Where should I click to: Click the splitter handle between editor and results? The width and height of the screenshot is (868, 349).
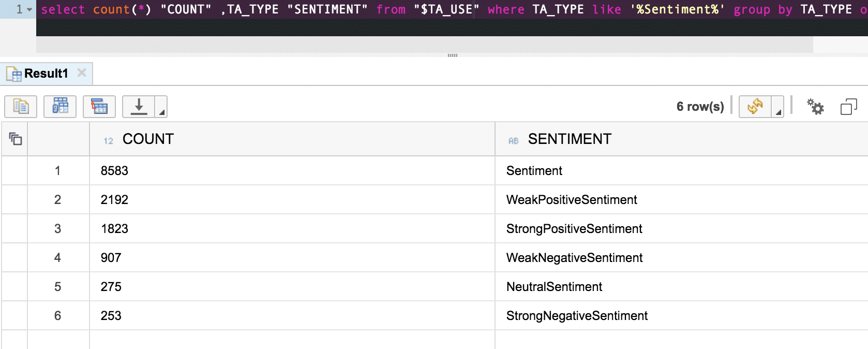pos(452,55)
